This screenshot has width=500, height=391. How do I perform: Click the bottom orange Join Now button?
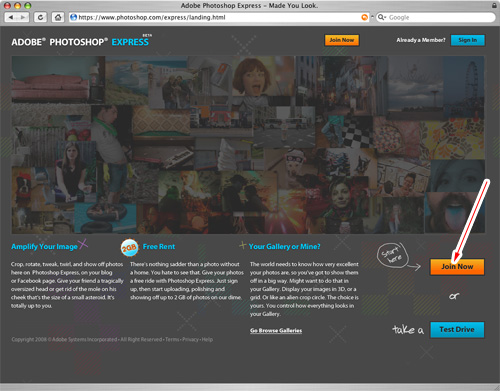pos(457,267)
